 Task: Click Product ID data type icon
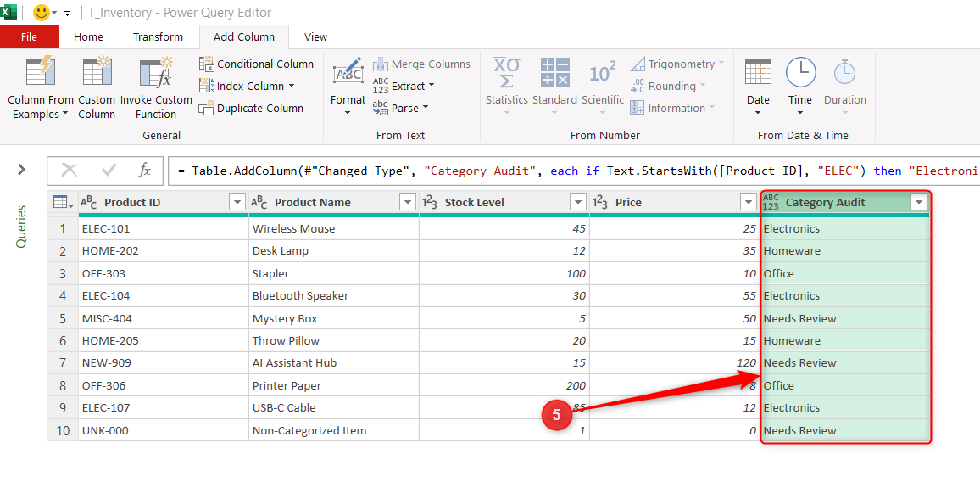click(x=89, y=202)
